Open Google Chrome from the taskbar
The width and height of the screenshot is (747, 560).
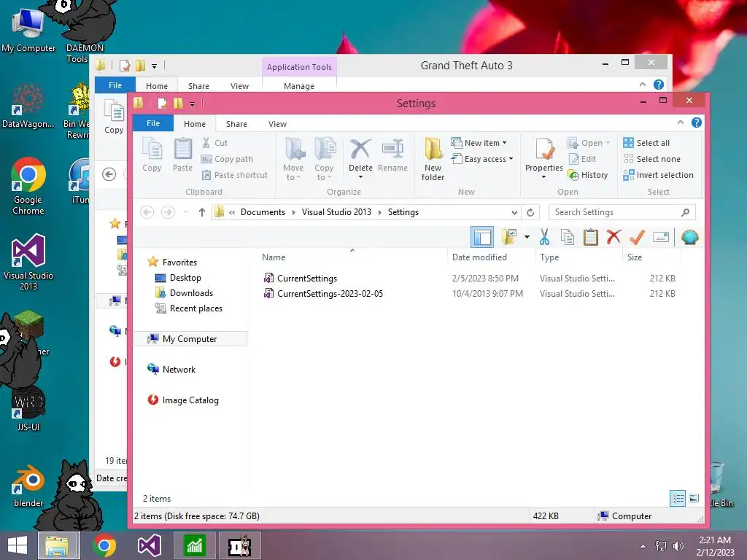(105, 545)
